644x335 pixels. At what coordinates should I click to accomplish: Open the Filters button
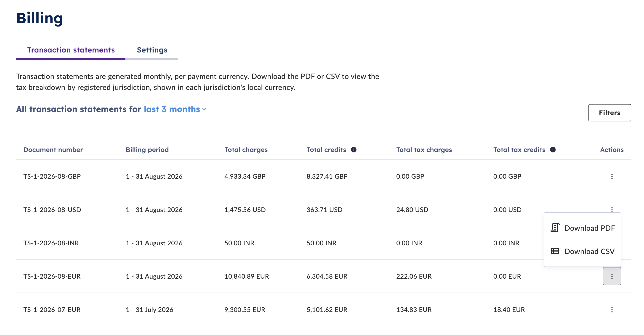click(x=609, y=113)
